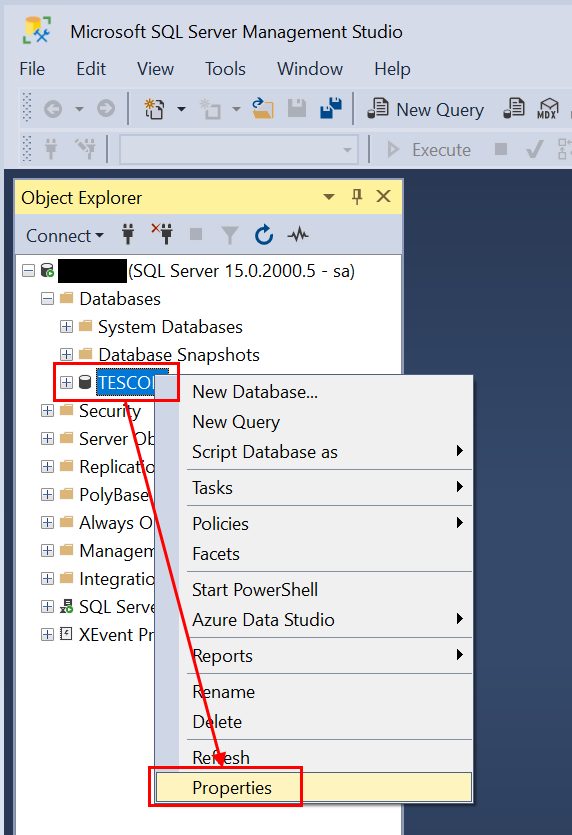Open the Help menu

(x=392, y=69)
